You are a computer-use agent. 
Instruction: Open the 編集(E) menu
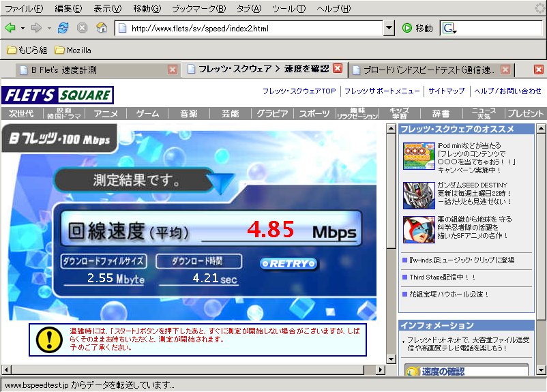(68, 8)
